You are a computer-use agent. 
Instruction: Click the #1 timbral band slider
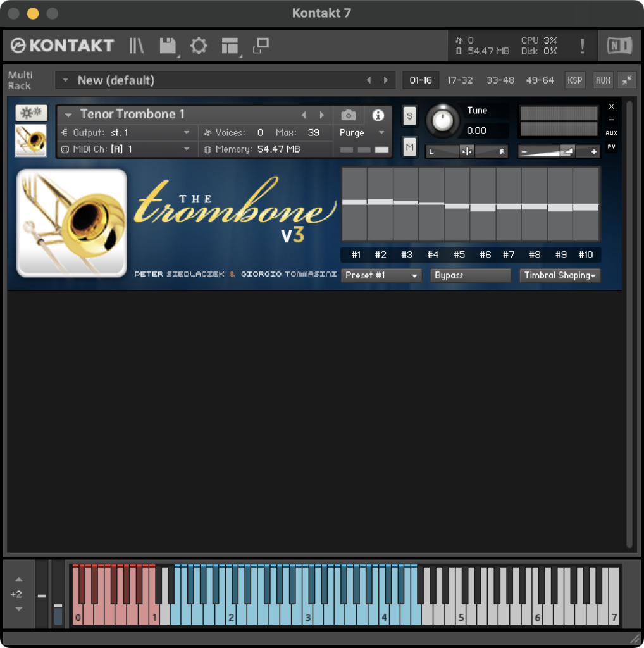(354, 204)
